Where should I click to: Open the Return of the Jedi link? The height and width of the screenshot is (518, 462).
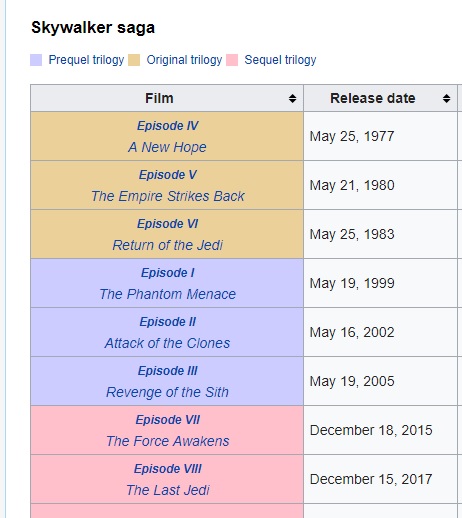tap(167, 245)
